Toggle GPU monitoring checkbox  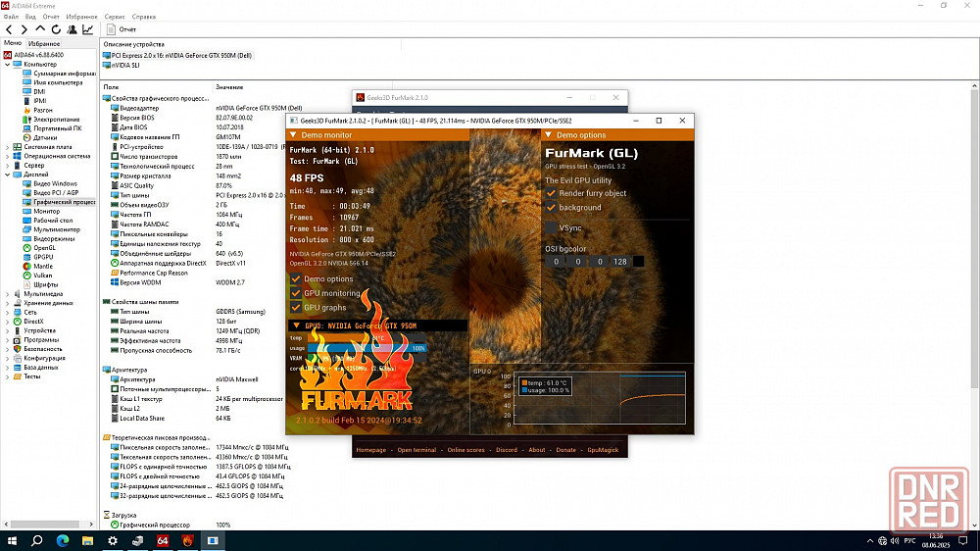(296, 293)
